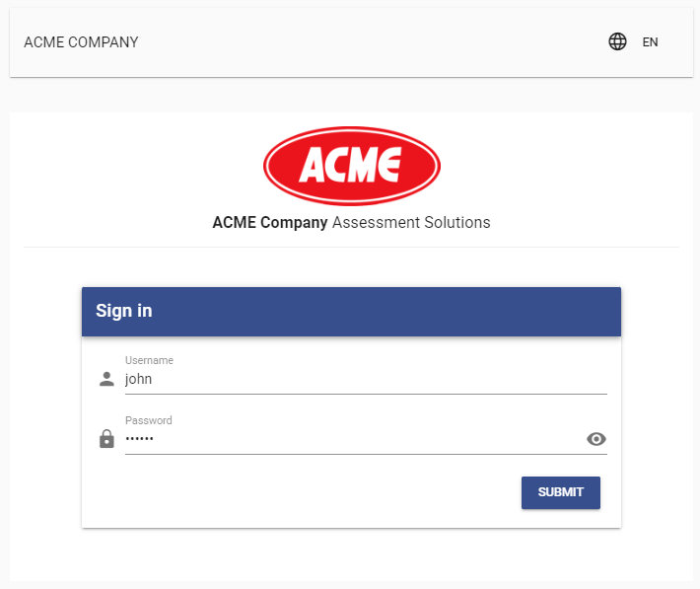This screenshot has height=589, width=700.
Task: Focus the Password input field
Action: [x=355, y=439]
